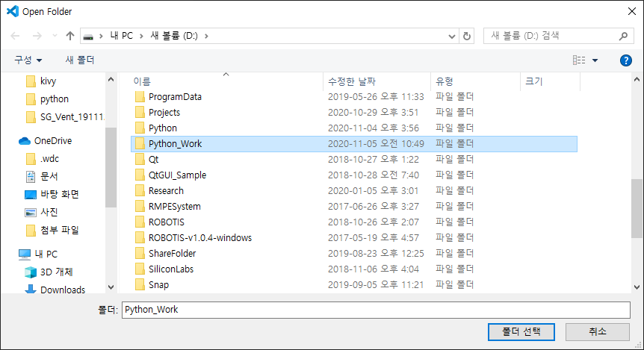
Task: Select 3D 개체 in navigation pane
Action: tap(56, 272)
